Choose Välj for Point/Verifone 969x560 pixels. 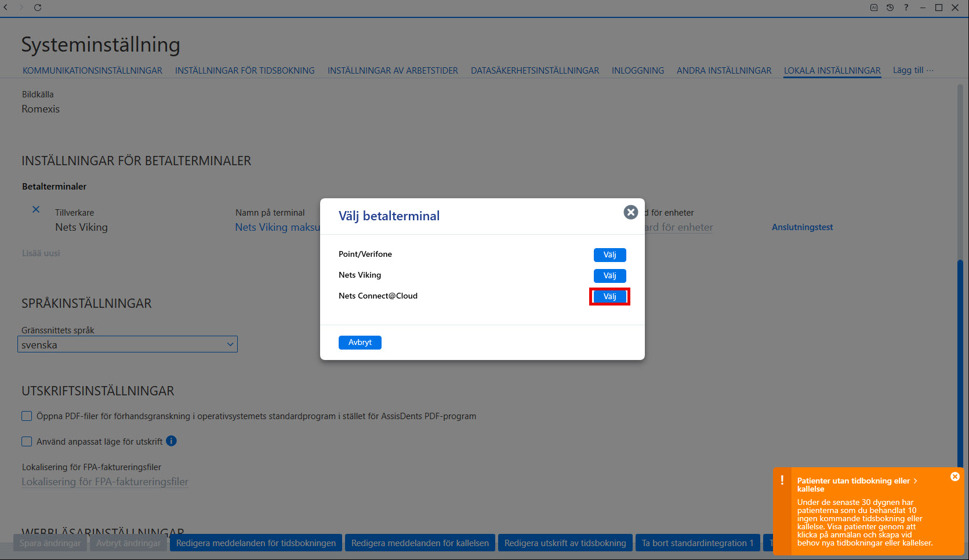(609, 255)
